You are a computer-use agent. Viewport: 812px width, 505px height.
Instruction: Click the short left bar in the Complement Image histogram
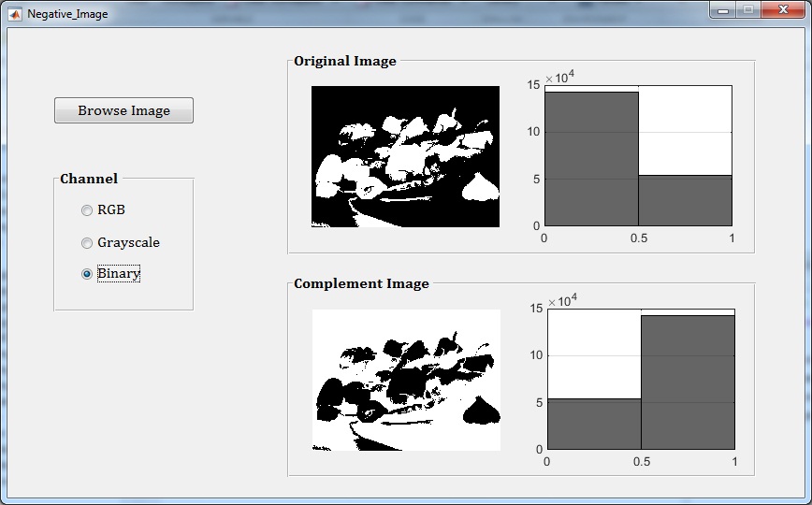click(593, 424)
